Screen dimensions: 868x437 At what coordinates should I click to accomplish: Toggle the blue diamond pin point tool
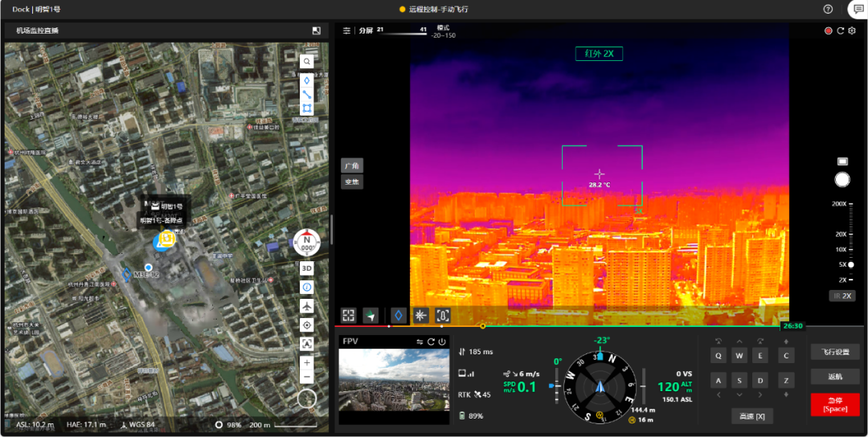pos(399,316)
